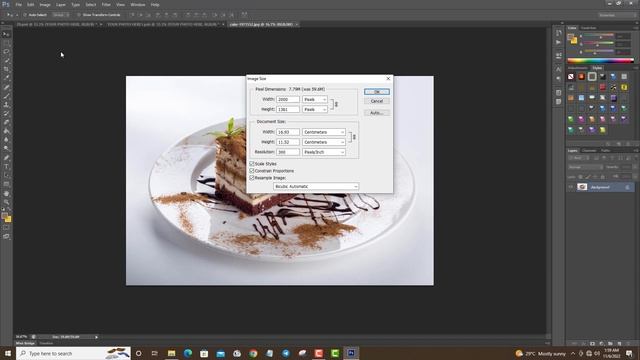Toggle Quick Mask mode icon
640x360 pixels.
coord(6,228)
